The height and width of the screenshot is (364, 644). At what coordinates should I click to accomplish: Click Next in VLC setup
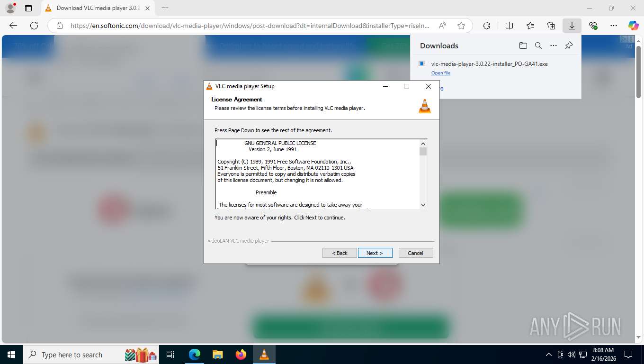pos(375,253)
